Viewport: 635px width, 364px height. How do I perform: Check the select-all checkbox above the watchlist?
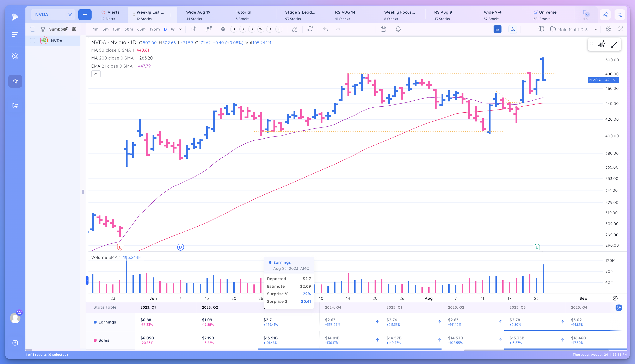pyautogui.click(x=32, y=29)
